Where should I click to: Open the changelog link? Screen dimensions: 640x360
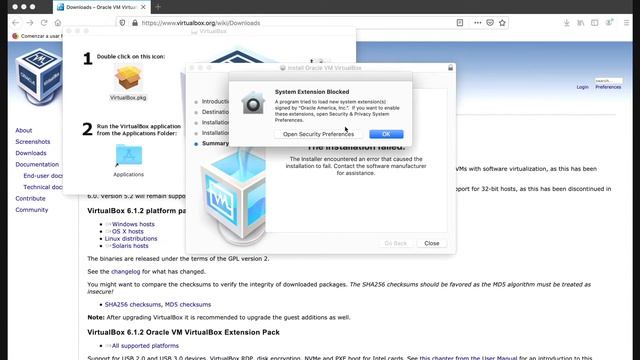coord(125,271)
